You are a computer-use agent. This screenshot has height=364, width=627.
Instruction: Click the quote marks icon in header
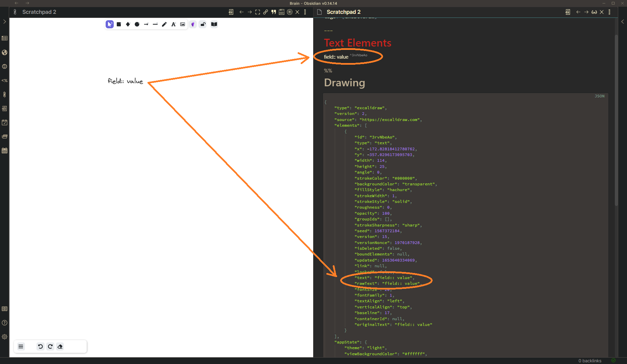click(274, 12)
